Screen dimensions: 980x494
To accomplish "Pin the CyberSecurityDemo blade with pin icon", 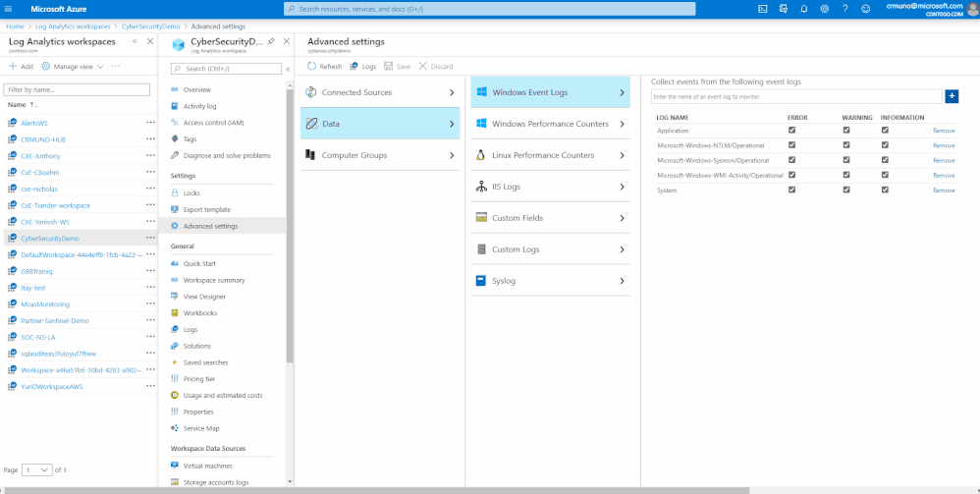I will [x=271, y=41].
